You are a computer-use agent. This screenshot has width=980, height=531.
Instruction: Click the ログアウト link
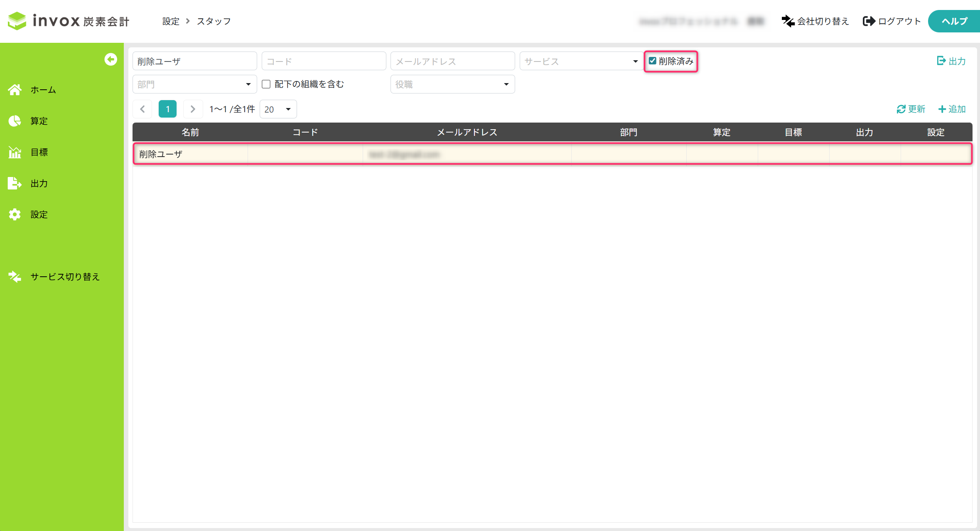892,21
